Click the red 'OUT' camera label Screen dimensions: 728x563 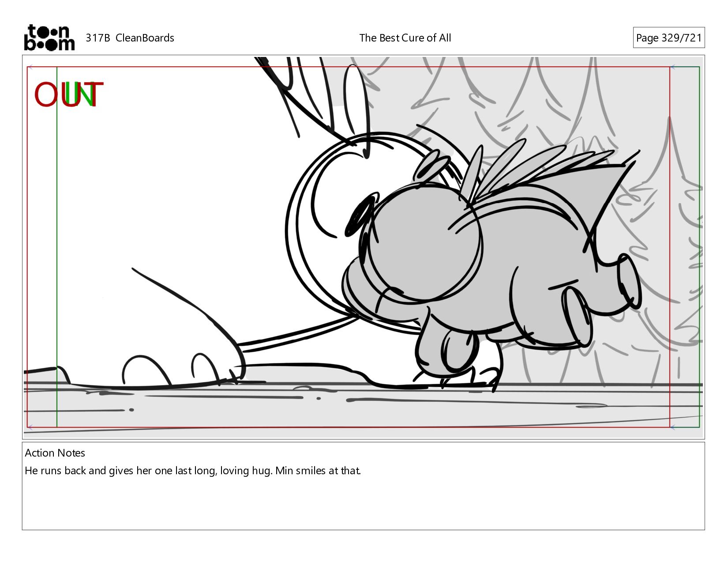coord(69,94)
